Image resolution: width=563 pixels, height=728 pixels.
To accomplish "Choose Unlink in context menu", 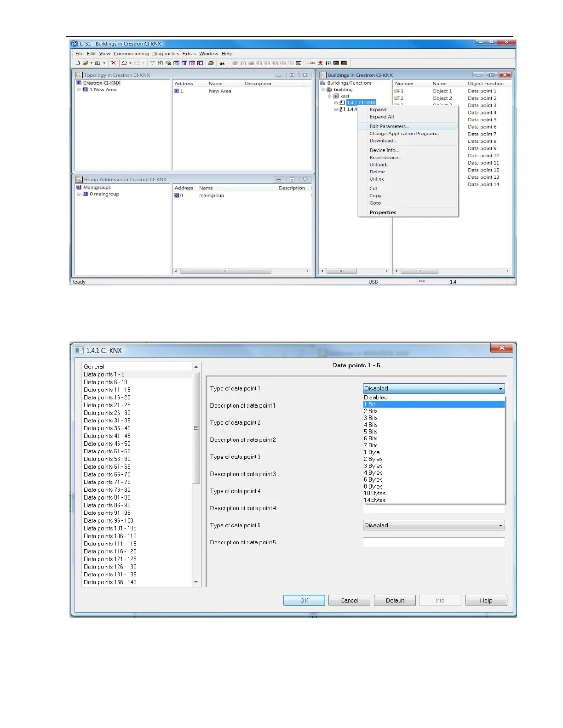I will pyautogui.click(x=408, y=179).
